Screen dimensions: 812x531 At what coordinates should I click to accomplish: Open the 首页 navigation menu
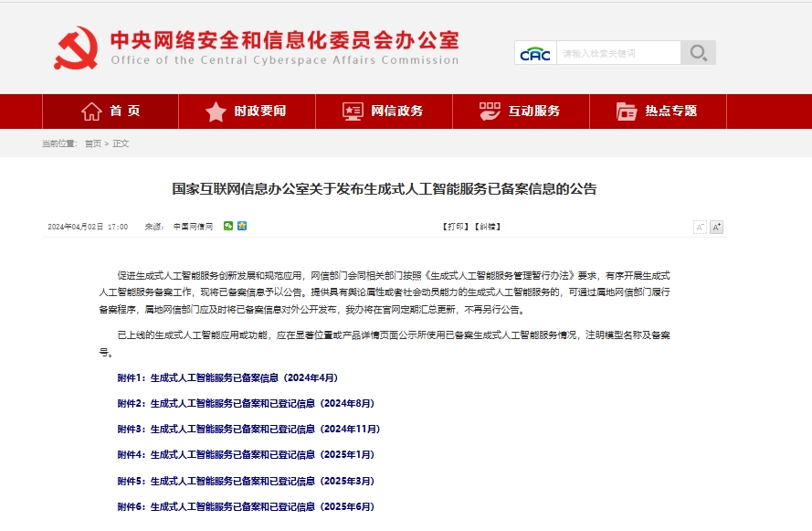111,112
